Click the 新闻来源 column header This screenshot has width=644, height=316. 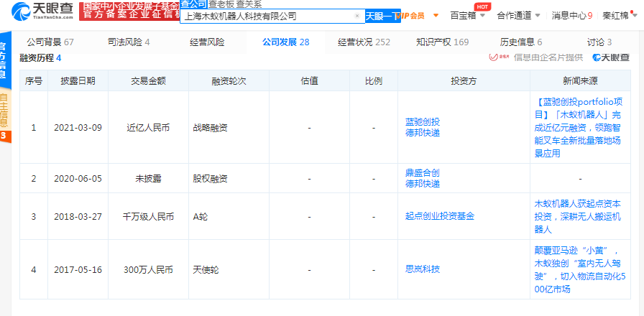580,81
